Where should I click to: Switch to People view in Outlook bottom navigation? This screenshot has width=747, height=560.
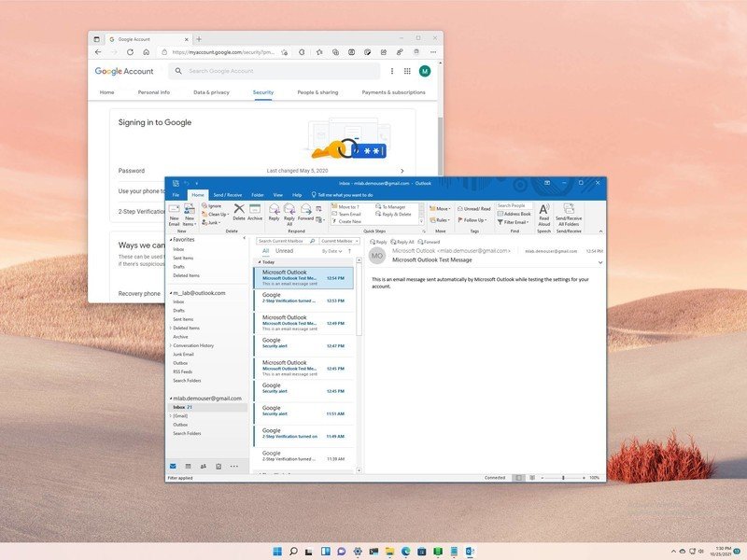[204, 466]
